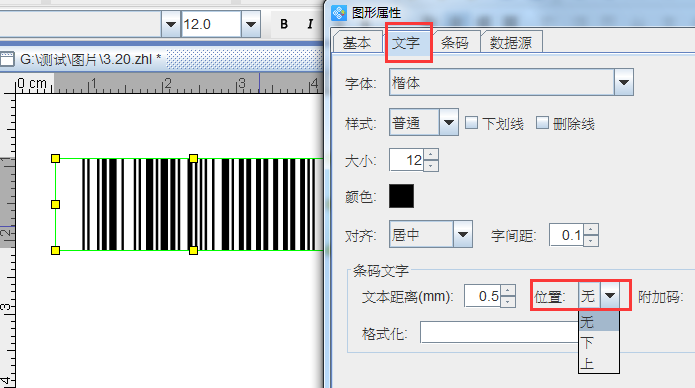Switch to the 条码 tab

[x=455, y=43]
